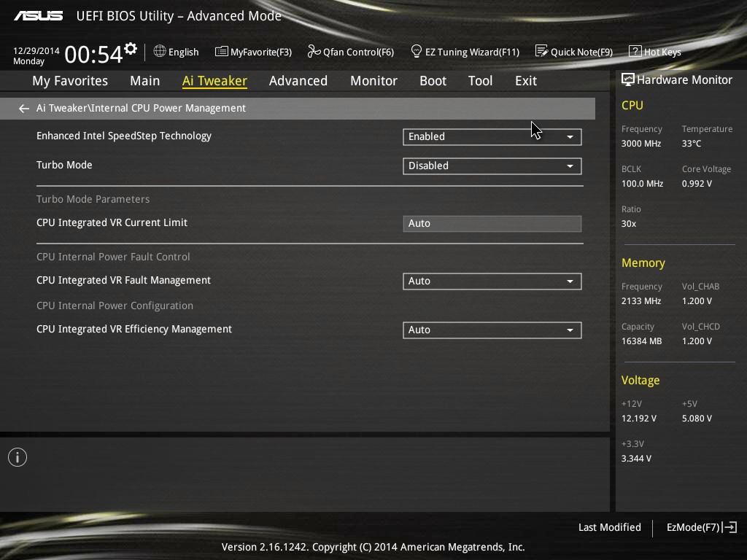Click the 3.344 V reading

[x=636, y=458]
